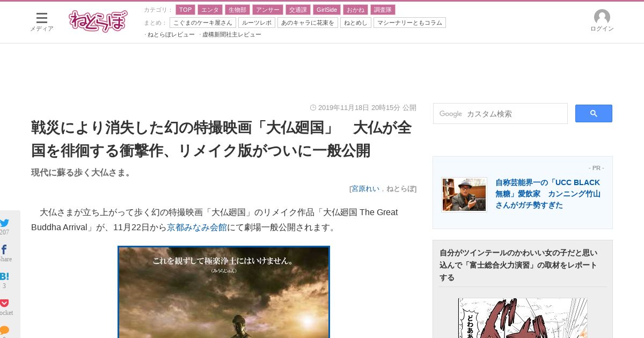Open あのキャラに花束を collection link
644x338 pixels.
pos(308,23)
